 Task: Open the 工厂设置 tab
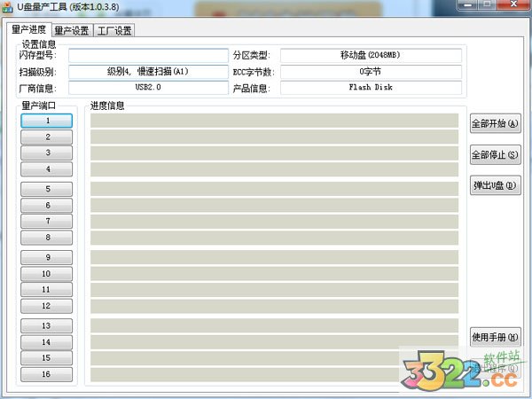click(114, 30)
